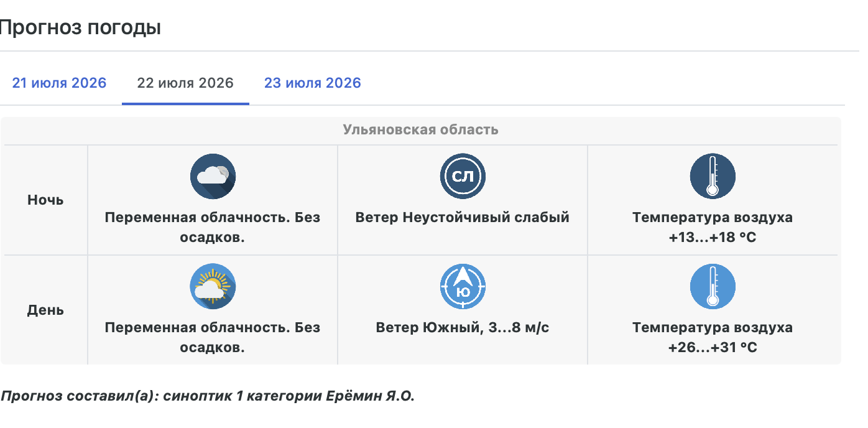Click the СЛ weak wind icon
868x428 pixels.
pos(463,177)
